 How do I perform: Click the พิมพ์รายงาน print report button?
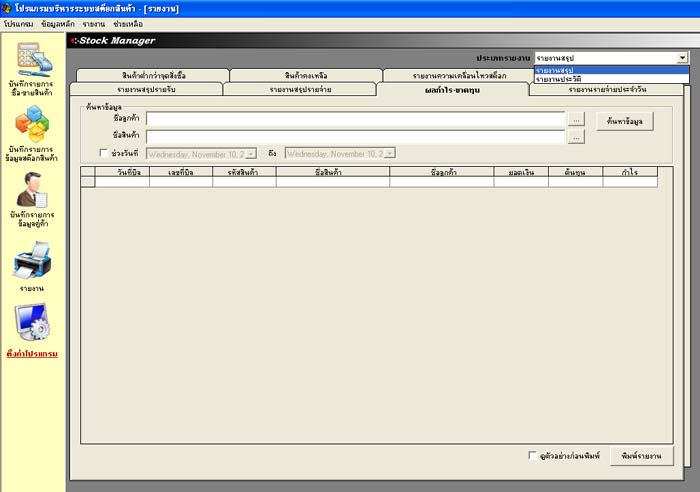tap(641, 456)
